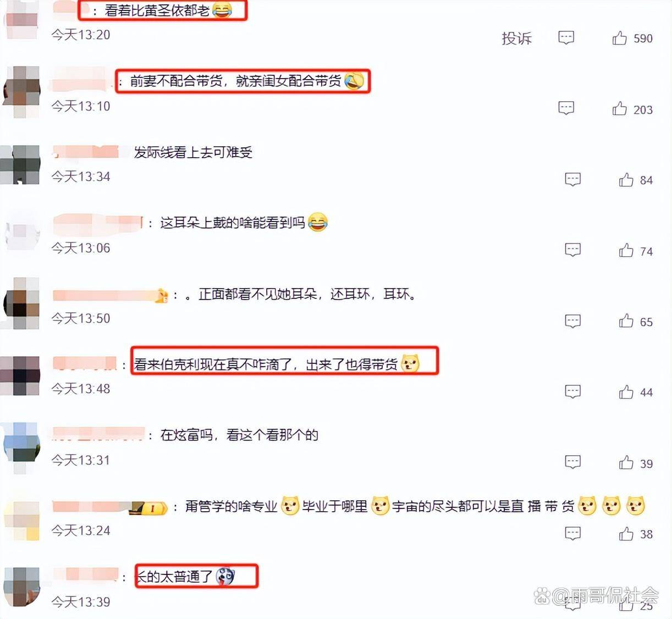Open reply bubble for the 13:34 comment

(573, 179)
